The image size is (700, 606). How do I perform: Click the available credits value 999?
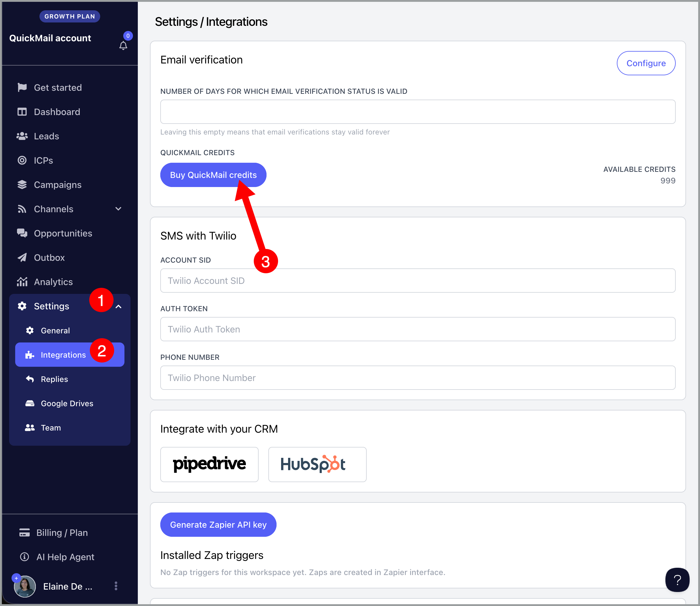[668, 181]
